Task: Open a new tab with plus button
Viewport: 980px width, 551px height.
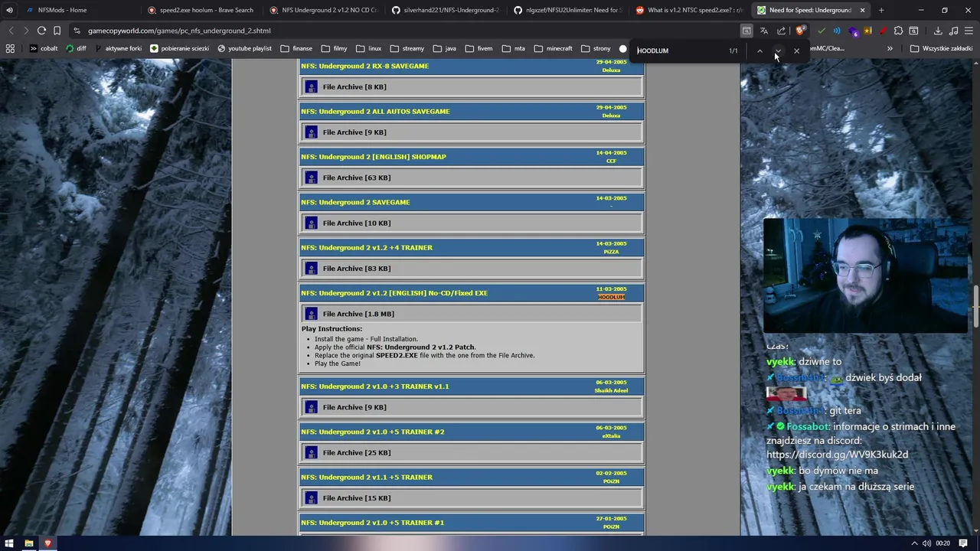Action: point(881,10)
